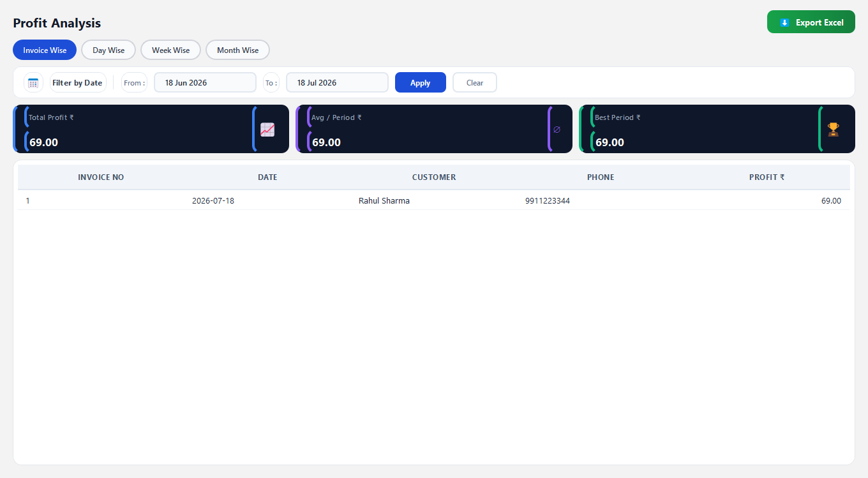Click the Avg / Period value 69.00
868x478 pixels.
pos(326,142)
